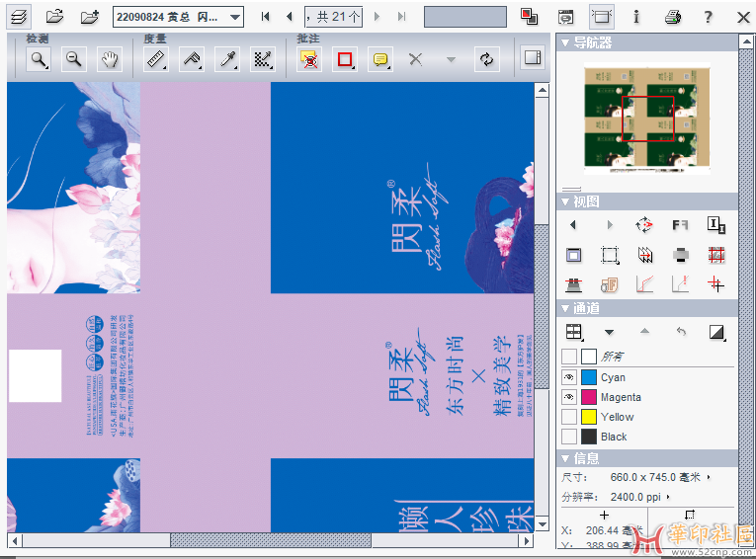The width and height of the screenshot is (756, 559).
Task: Select the eyedropper densitometer tool
Action: [227, 59]
